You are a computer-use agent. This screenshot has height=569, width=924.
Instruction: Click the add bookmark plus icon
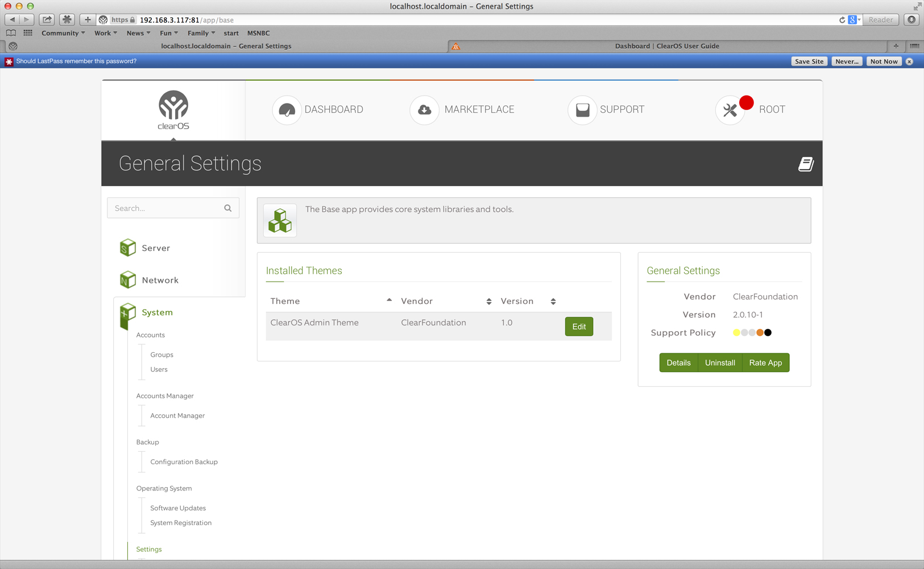coord(88,19)
